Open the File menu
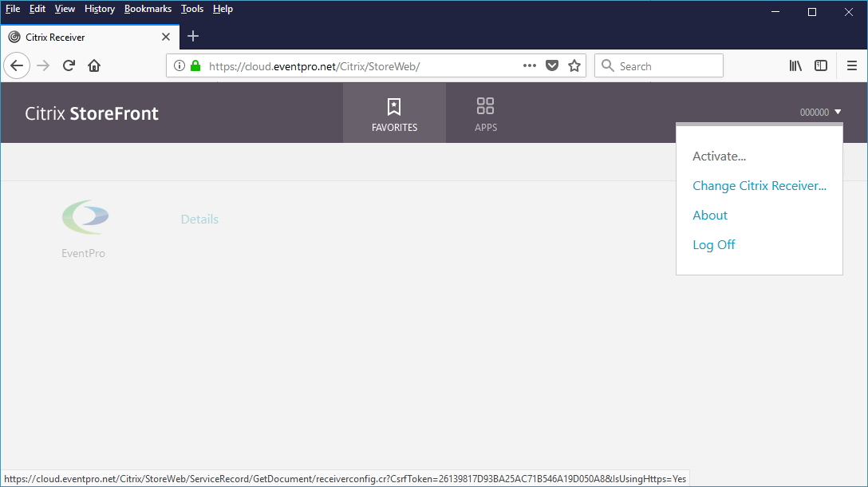The width and height of the screenshot is (868, 487). coord(13,9)
